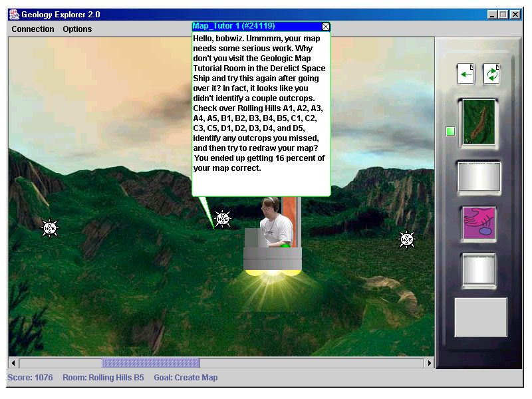
Task: Click the Geology Explorer app icon in title bar
Action: [x=13, y=14]
